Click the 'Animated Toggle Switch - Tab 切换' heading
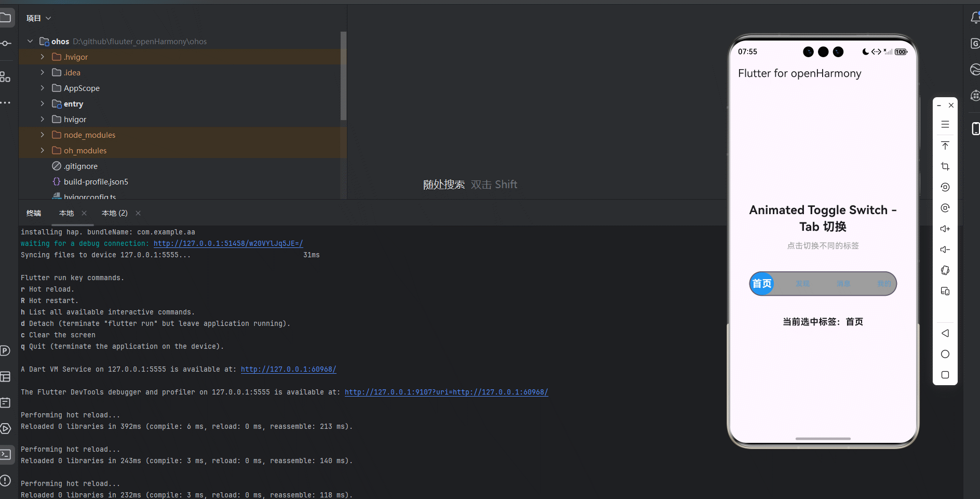The height and width of the screenshot is (499, 980). point(823,218)
